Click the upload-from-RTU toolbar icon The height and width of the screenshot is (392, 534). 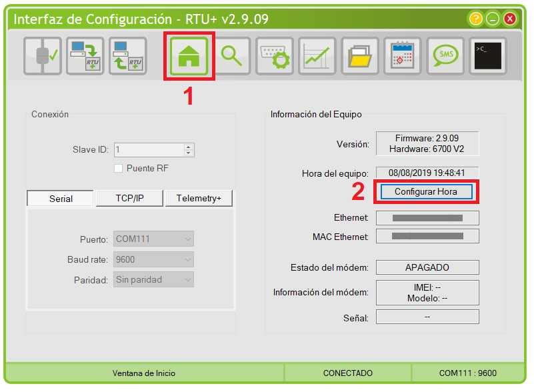pyautogui.click(x=128, y=56)
